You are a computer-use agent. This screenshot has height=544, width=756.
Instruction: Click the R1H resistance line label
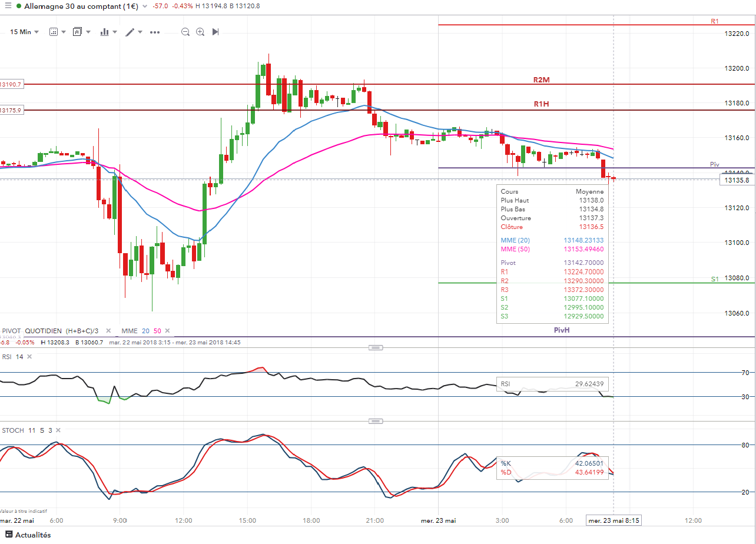(x=542, y=104)
